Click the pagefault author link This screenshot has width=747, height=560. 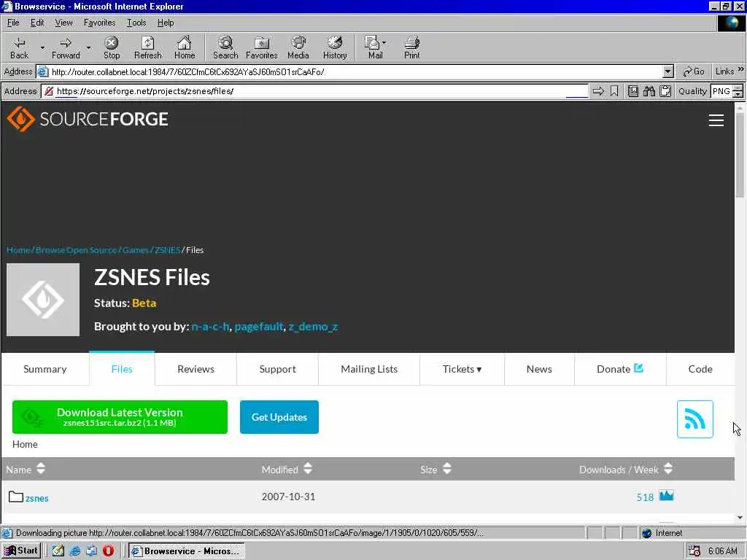coord(259,327)
